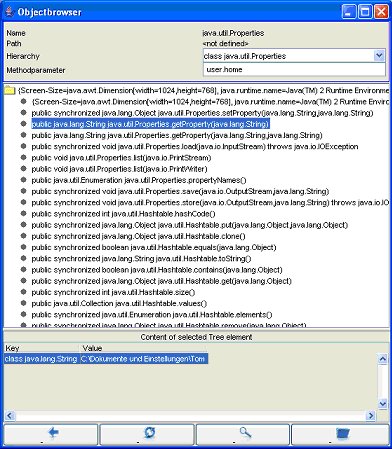Select the child Screen-Size tree entry
This screenshot has width=392, height=449.
(210, 102)
